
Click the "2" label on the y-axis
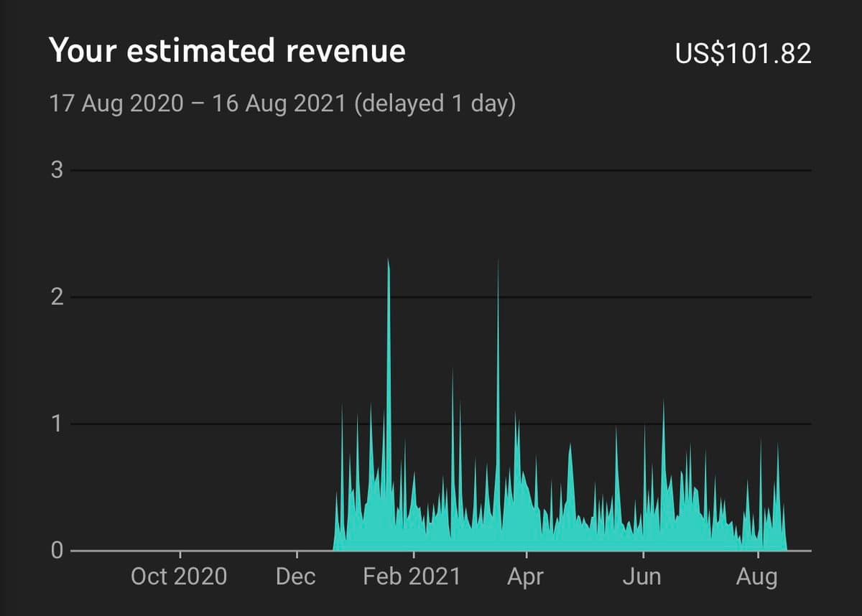point(57,297)
